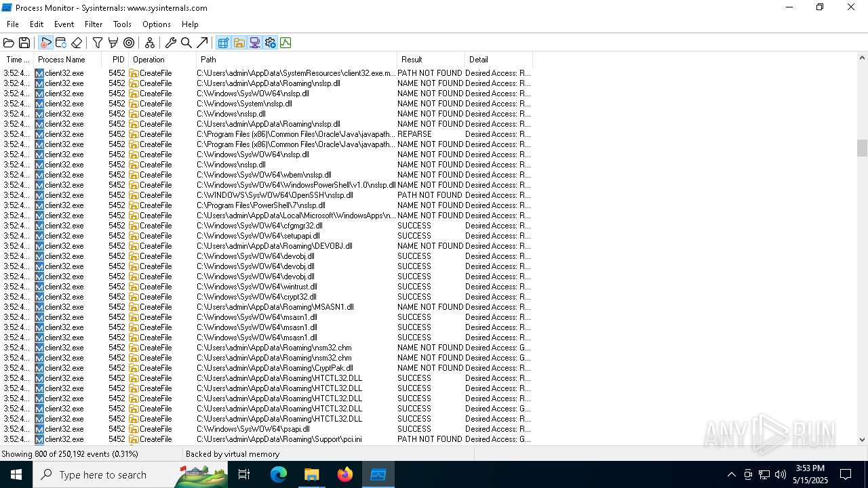Open the Options menu
The width and height of the screenshot is (868, 488).
point(157,24)
